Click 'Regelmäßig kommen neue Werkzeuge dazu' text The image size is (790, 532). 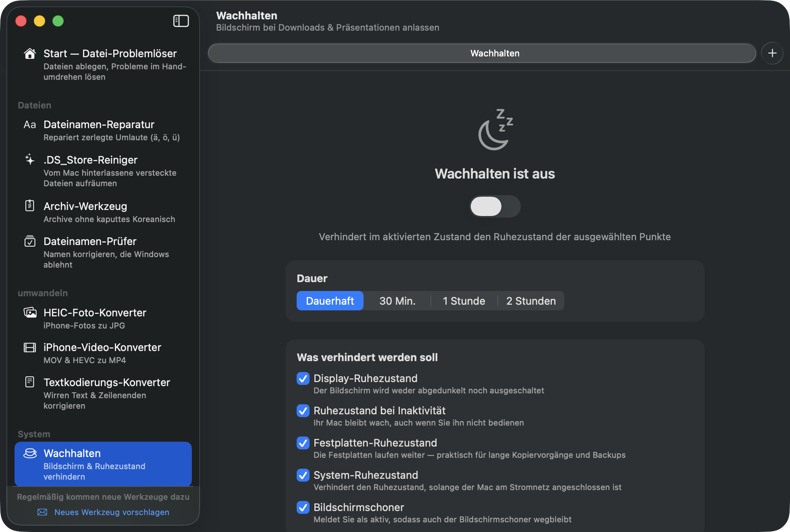tap(103, 497)
